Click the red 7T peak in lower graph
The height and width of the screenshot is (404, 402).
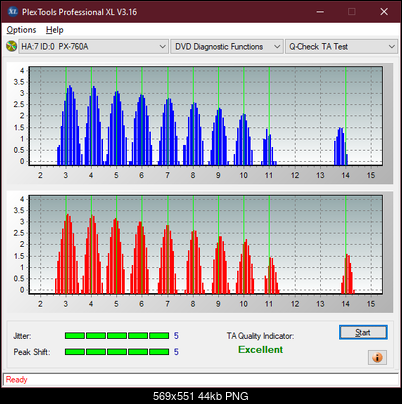click(x=168, y=259)
